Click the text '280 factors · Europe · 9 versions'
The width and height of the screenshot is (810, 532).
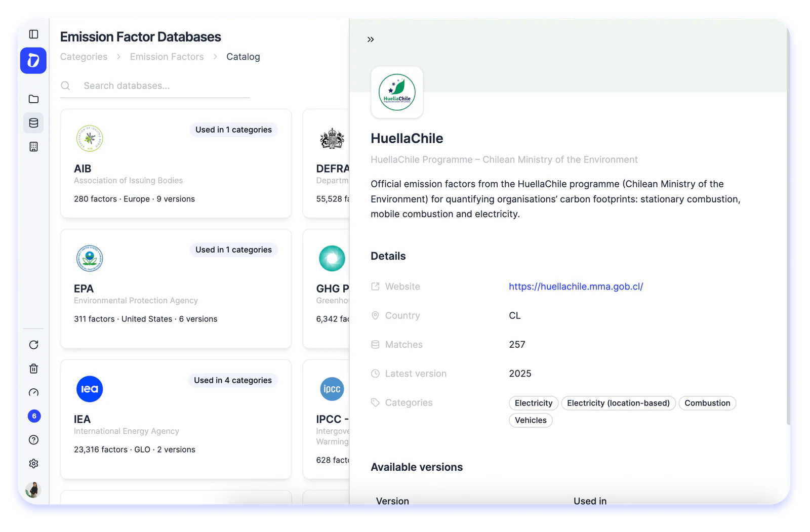tap(134, 199)
